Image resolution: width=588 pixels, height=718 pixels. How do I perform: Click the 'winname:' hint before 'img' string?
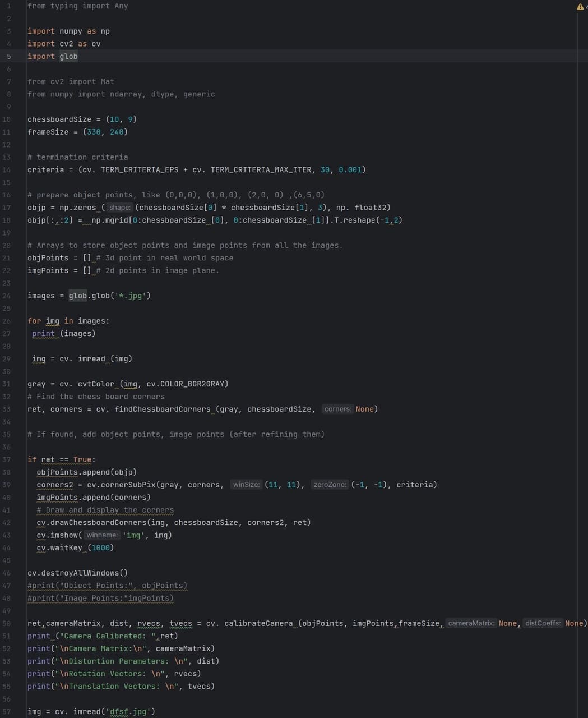tap(102, 535)
